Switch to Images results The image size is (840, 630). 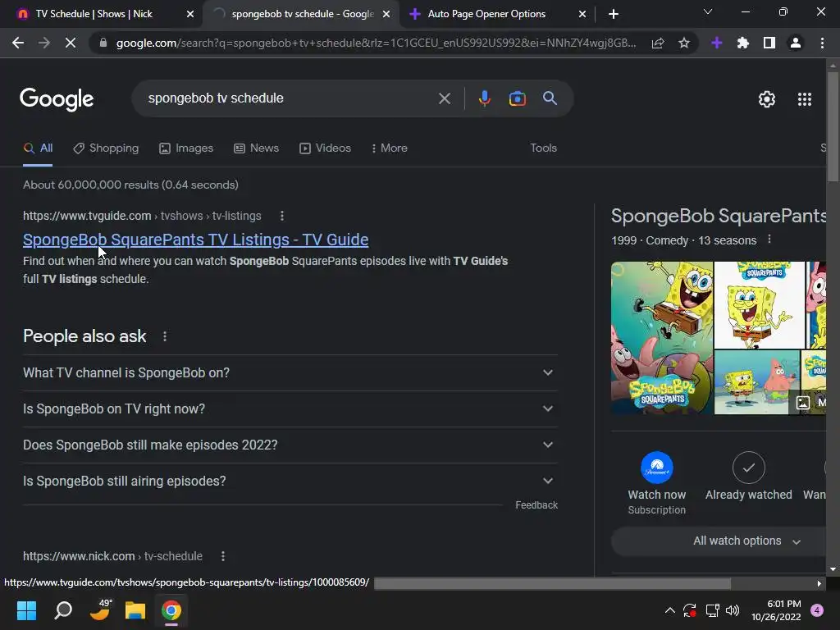click(x=186, y=148)
